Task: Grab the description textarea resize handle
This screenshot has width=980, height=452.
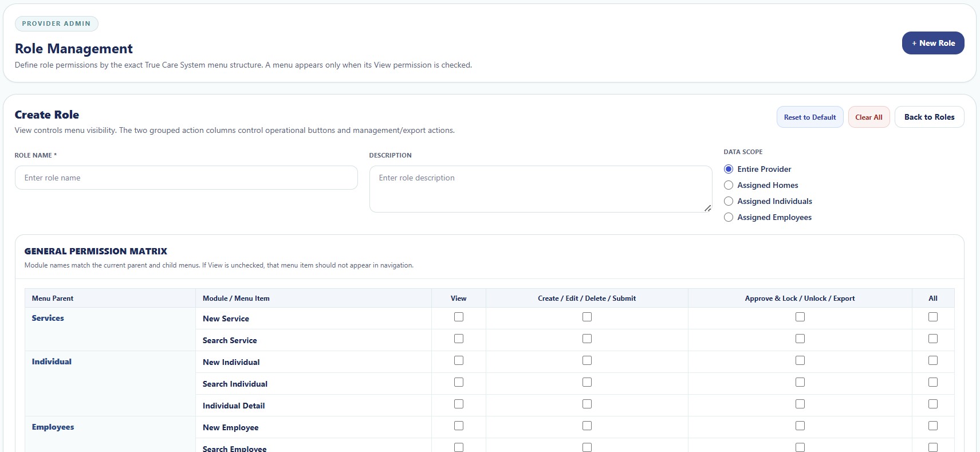Action: tap(708, 208)
